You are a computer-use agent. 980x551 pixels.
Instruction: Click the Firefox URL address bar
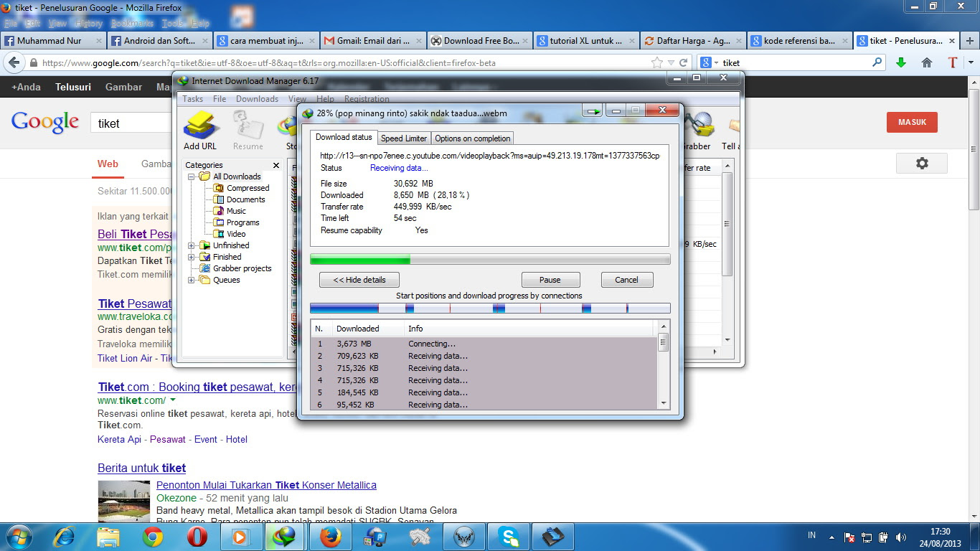pos(344,62)
